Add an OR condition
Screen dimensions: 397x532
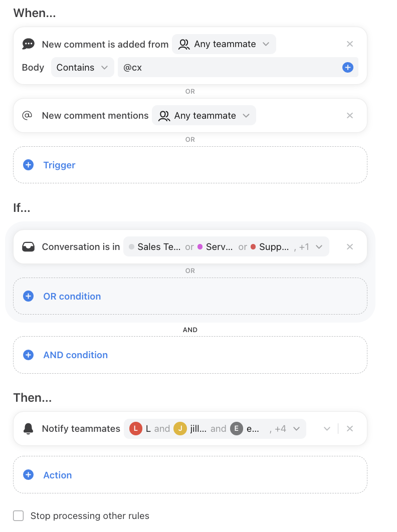(x=190, y=296)
